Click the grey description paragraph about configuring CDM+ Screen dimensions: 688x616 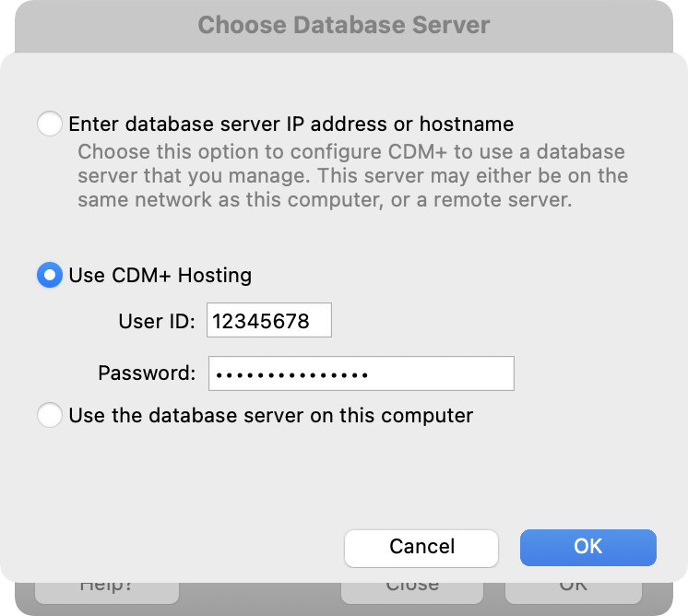coord(350,175)
